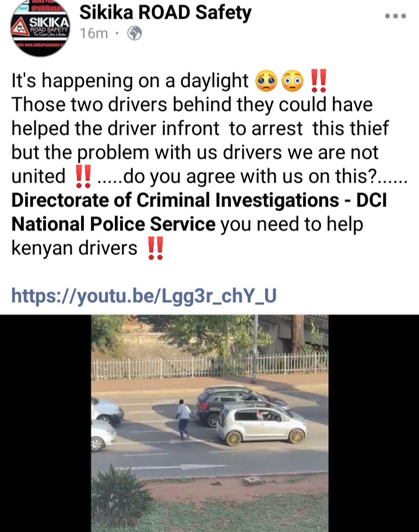Click the running man in the video
Viewport: 419px width, 532px height.
click(x=183, y=419)
